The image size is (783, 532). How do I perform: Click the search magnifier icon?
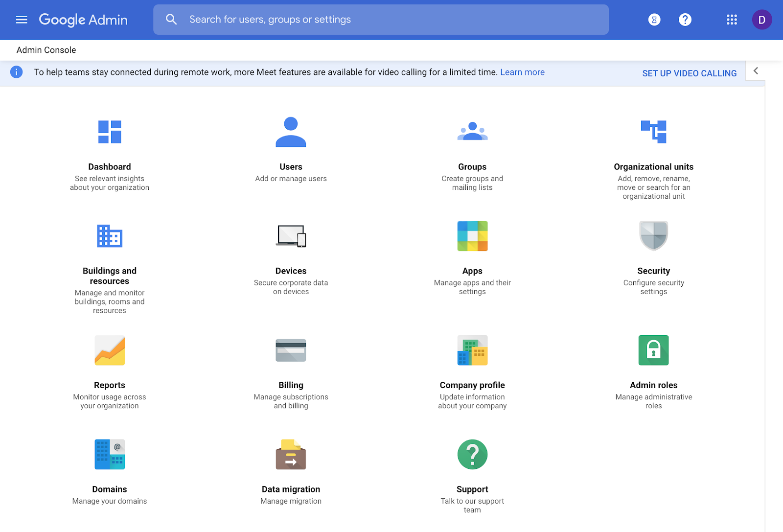[x=171, y=20]
